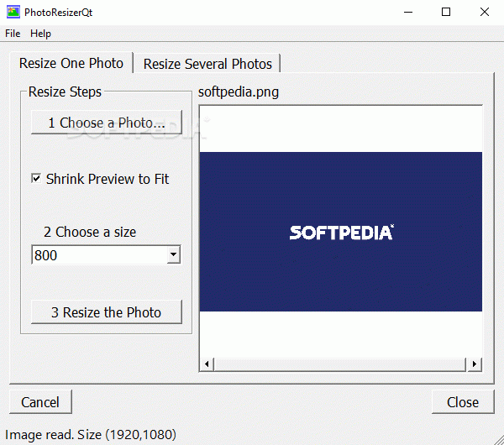The height and width of the screenshot is (445, 504).
Task: Click the Image read size status text
Action: [91, 434]
